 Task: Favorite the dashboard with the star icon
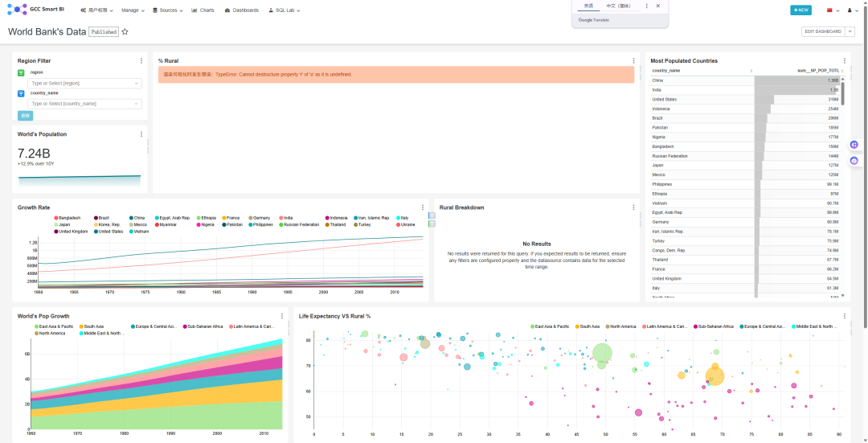[125, 32]
